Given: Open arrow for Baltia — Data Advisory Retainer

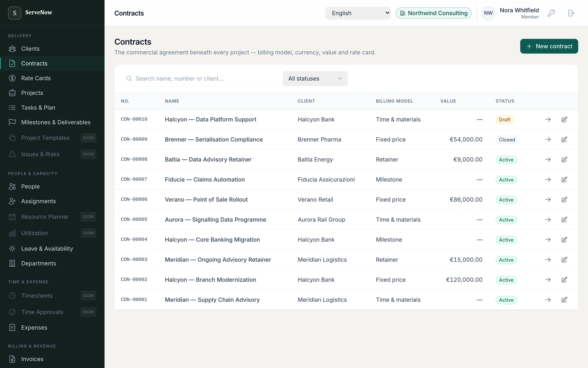Looking at the screenshot, I should coord(548,160).
